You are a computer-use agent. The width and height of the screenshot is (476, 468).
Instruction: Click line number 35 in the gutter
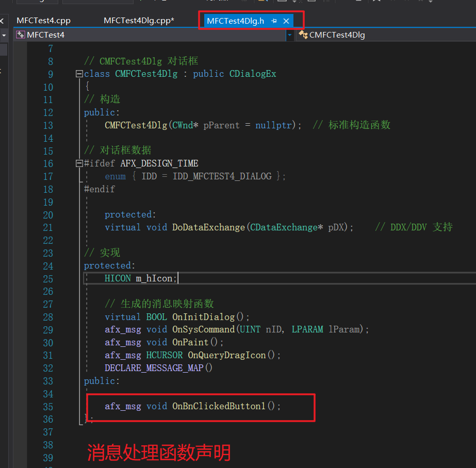[x=48, y=407]
